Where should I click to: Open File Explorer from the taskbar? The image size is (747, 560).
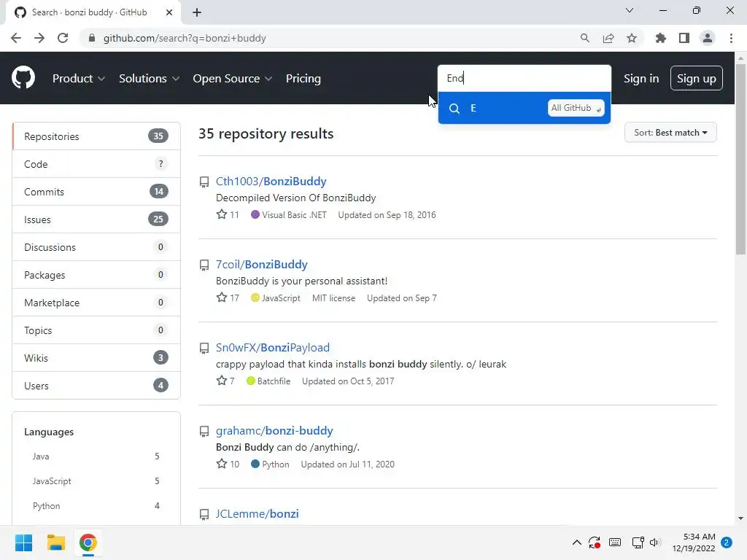[x=55, y=542]
